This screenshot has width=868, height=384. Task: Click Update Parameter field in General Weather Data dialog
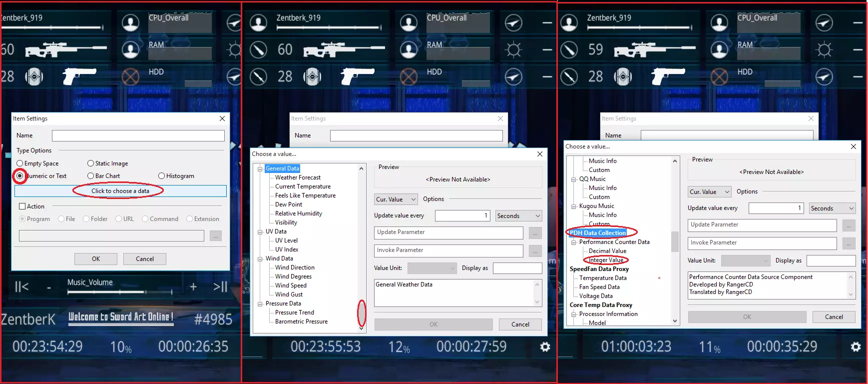[448, 233]
